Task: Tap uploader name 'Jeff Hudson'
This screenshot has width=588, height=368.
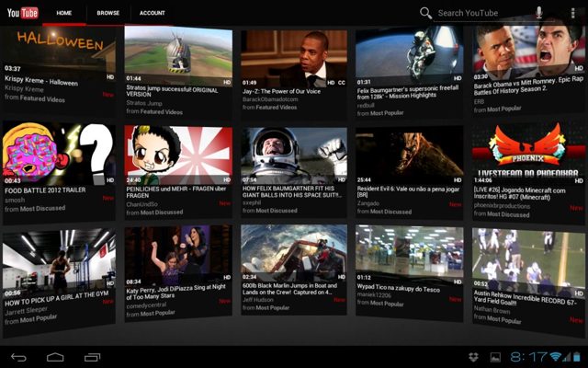Action: pyautogui.click(x=257, y=300)
